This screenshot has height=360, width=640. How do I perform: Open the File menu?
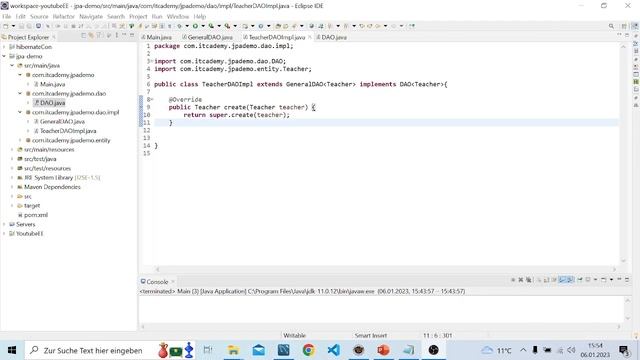[x=7, y=17]
